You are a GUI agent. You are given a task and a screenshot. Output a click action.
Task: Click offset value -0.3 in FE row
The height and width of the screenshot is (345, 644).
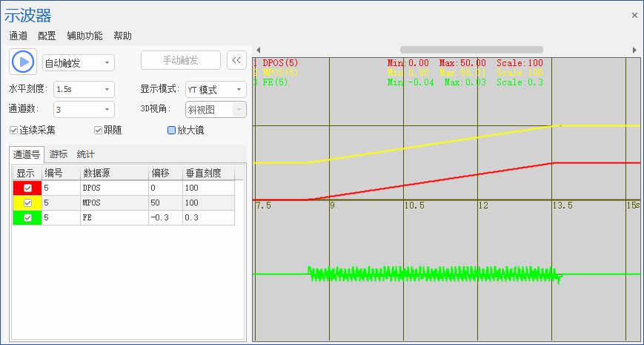[165, 217]
